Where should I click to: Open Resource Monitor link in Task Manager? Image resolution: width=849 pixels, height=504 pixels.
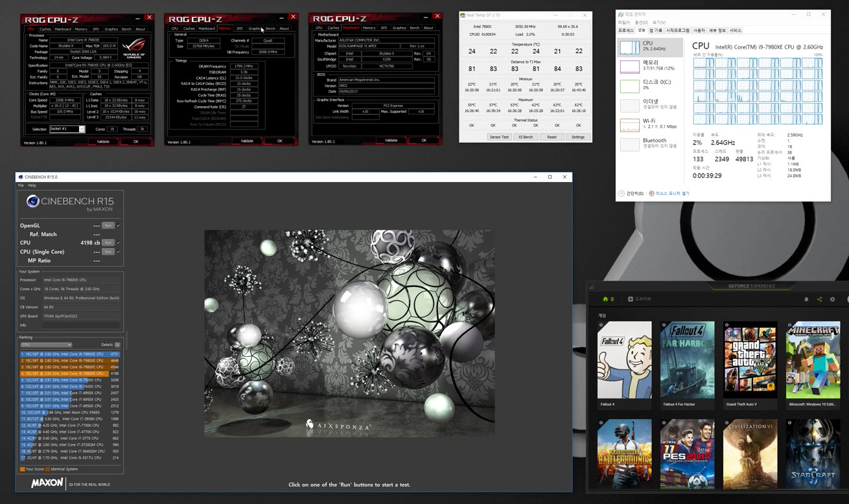tap(669, 193)
